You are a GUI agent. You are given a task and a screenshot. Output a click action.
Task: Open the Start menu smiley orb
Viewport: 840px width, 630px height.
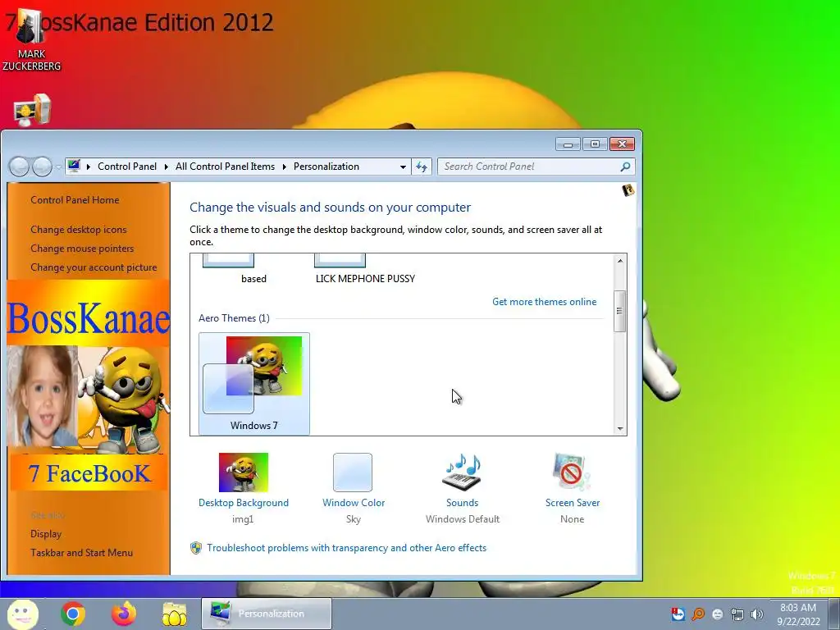[x=22, y=614]
